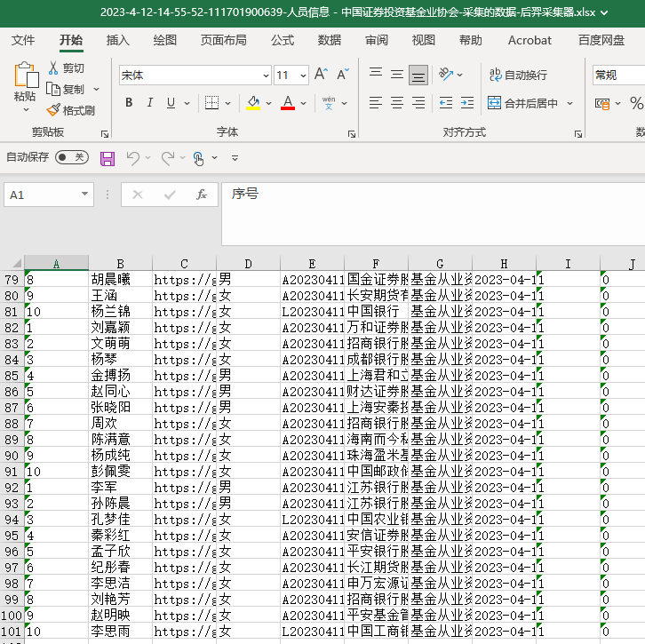The image size is (645, 644).
Task: Select the Format Painter brush
Action: [53, 110]
